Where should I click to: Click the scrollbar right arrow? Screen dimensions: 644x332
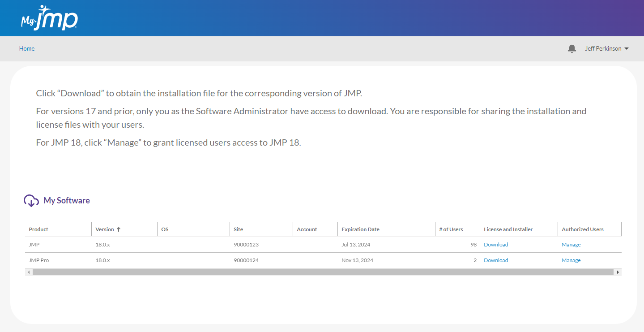tap(618, 272)
